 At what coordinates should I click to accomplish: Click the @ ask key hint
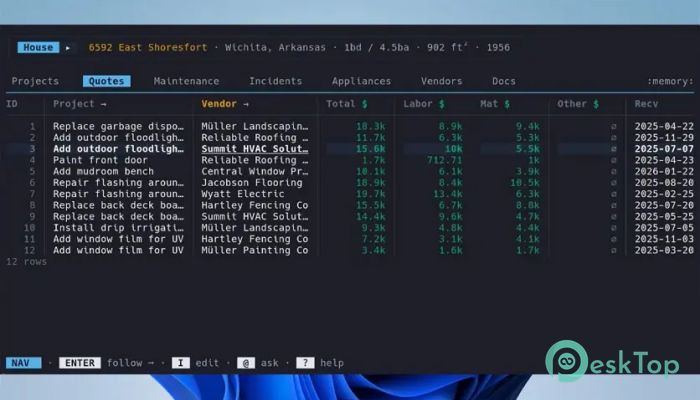pos(258,363)
